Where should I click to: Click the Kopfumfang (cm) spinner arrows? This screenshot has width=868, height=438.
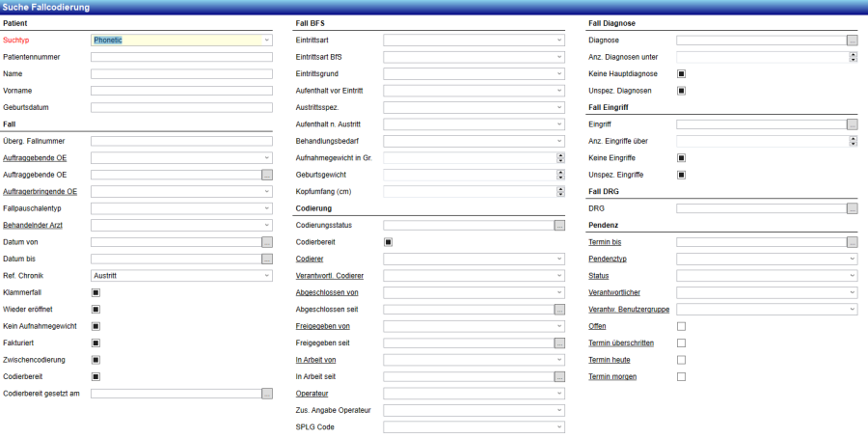click(x=560, y=192)
